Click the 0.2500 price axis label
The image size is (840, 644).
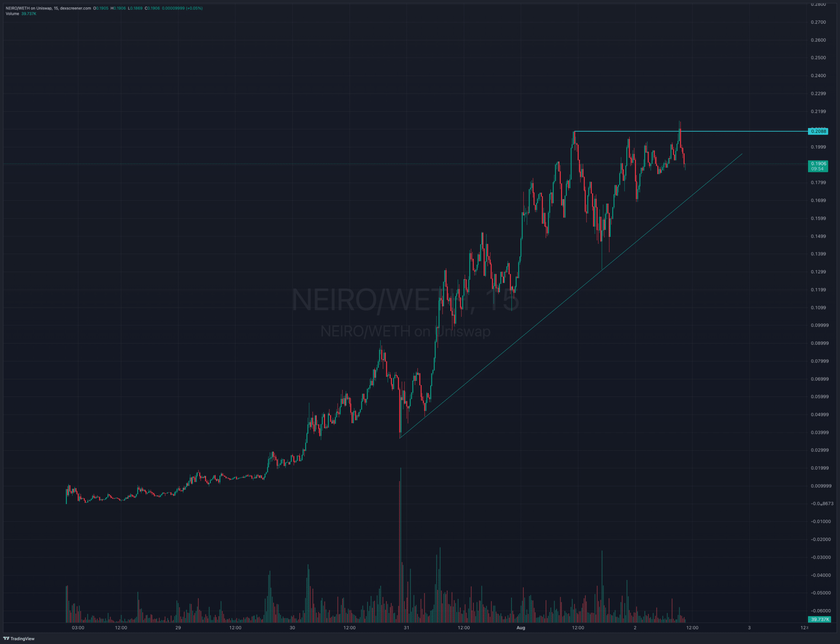818,57
